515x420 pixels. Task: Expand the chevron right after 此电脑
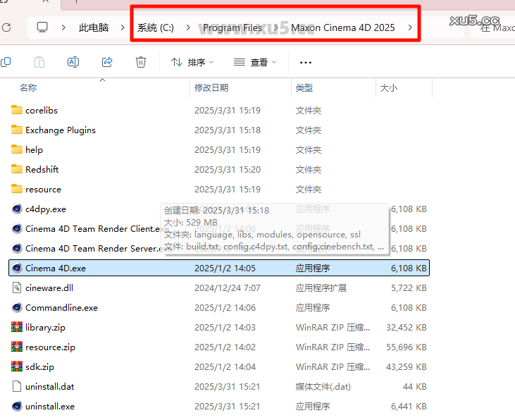click(x=123, y=27)
